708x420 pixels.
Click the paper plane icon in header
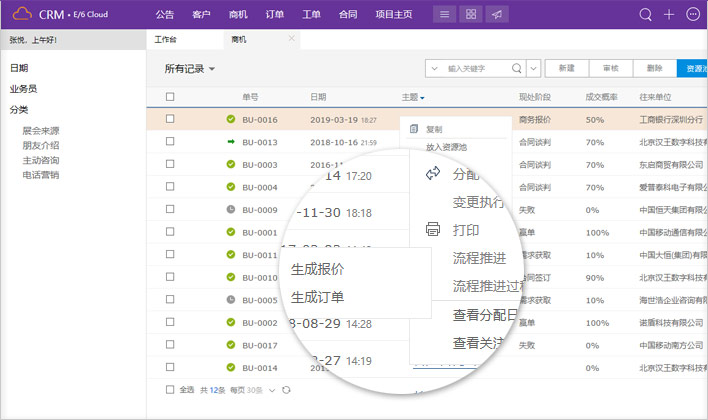point(497,15)
